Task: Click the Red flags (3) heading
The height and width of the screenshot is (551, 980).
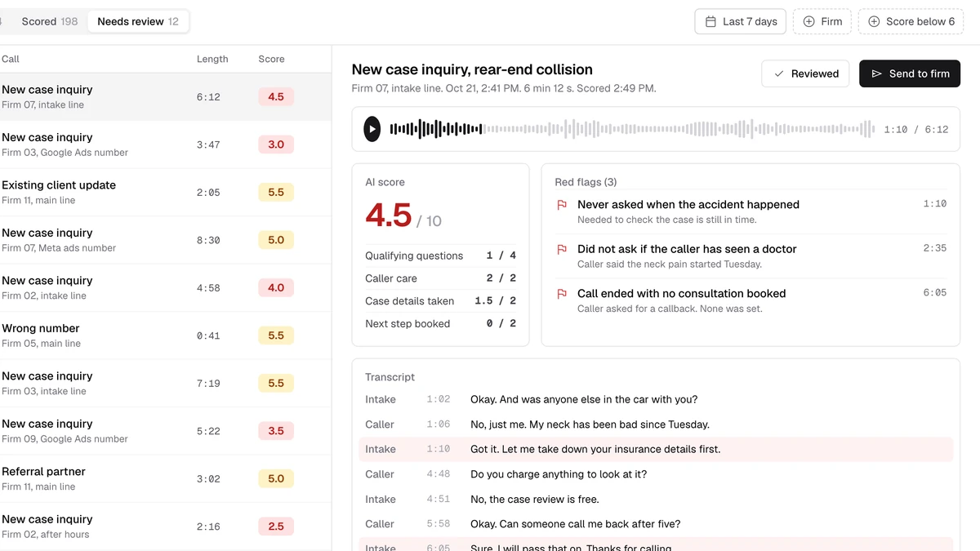Action: coord(586,182)
